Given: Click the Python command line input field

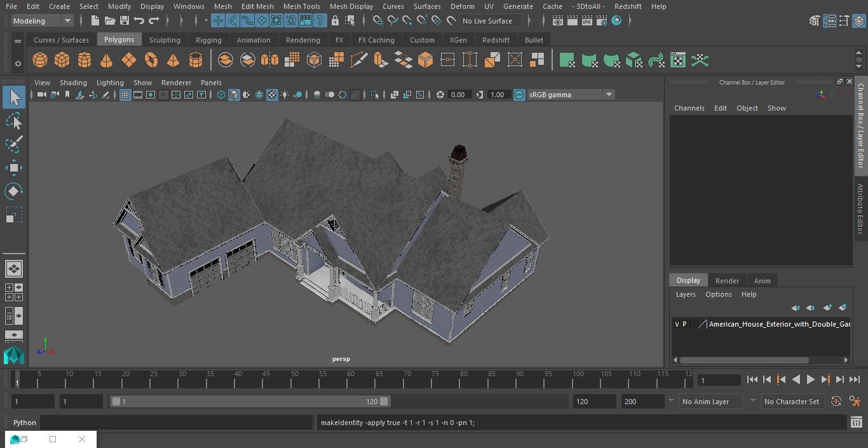Looking at the screenshot, I should click(177, 423).
